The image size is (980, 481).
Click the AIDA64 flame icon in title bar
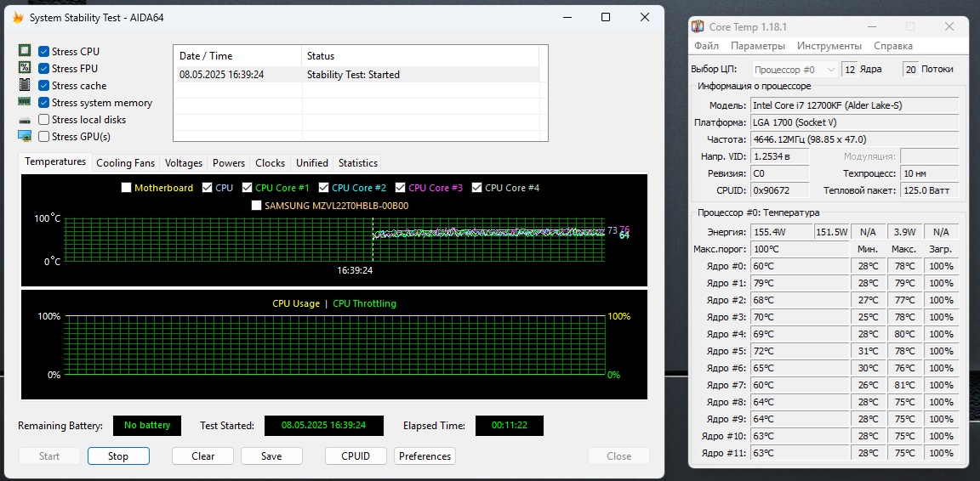pyautogui.click(x=18, y=18)
